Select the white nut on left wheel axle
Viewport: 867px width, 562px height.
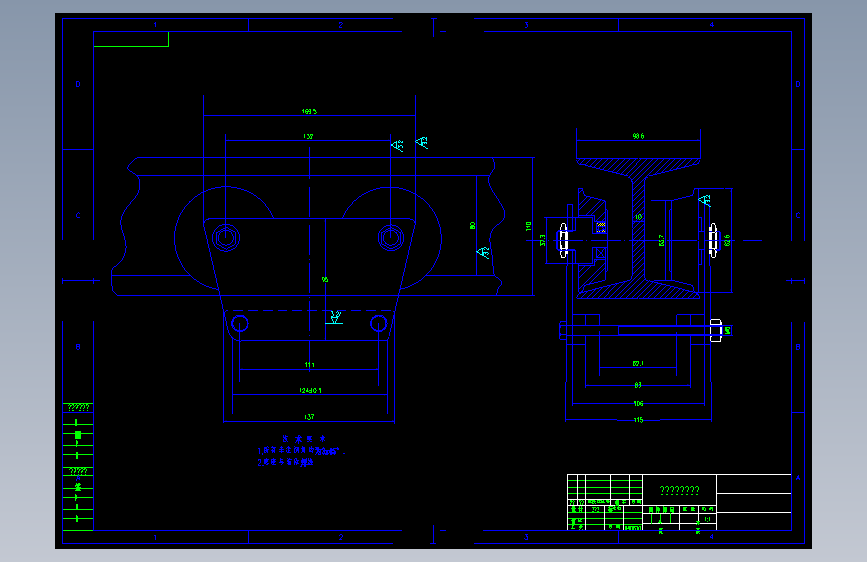point(563,240)
